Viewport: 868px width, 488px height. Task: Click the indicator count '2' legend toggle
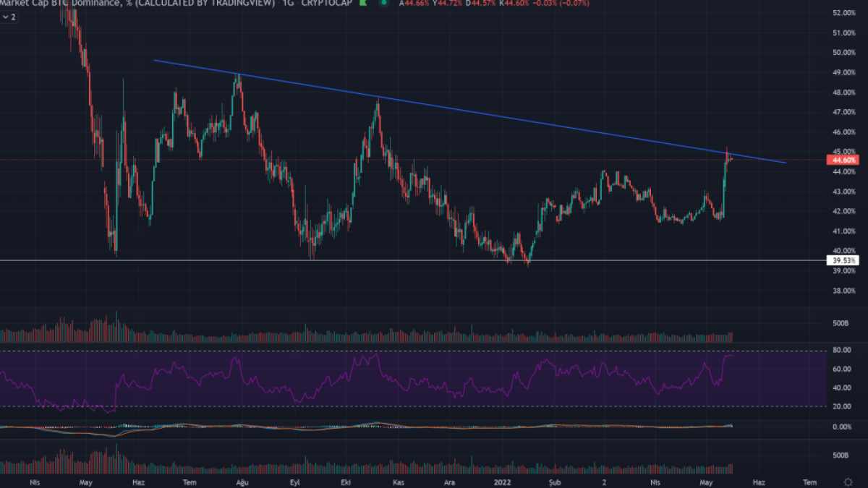coord(13,16)
